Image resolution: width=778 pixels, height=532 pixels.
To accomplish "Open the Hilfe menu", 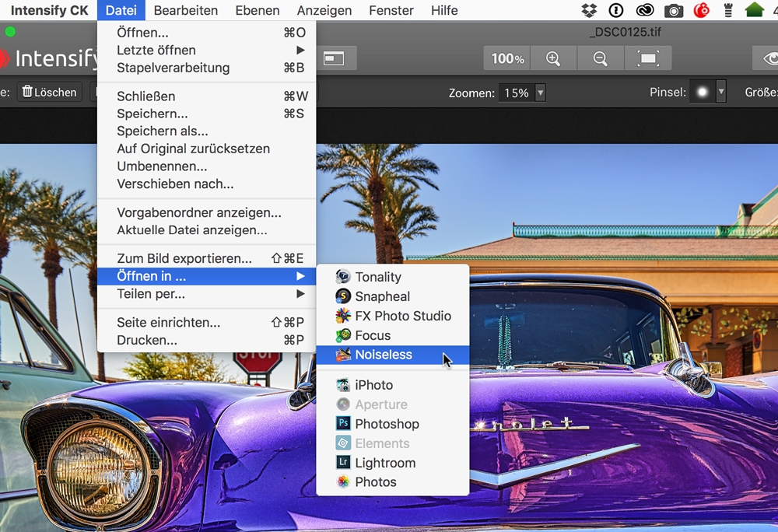I will pos(444,10).
